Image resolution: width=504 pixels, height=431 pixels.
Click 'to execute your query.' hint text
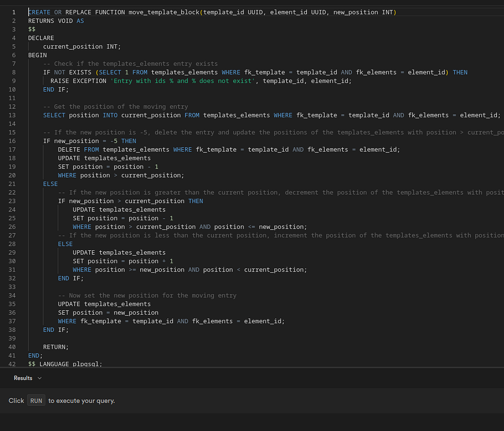(x=82, y=400)
